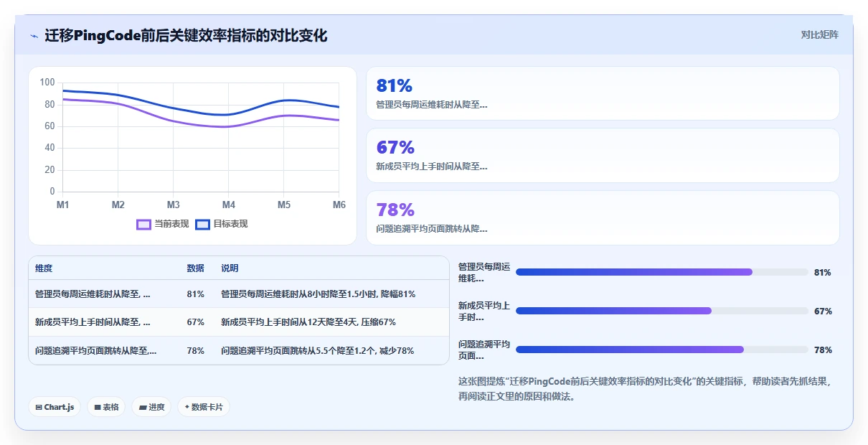Click the summary paragraph starting 这张图提炼
Screen dimensions: 868x445
click(x=645, y=389)
